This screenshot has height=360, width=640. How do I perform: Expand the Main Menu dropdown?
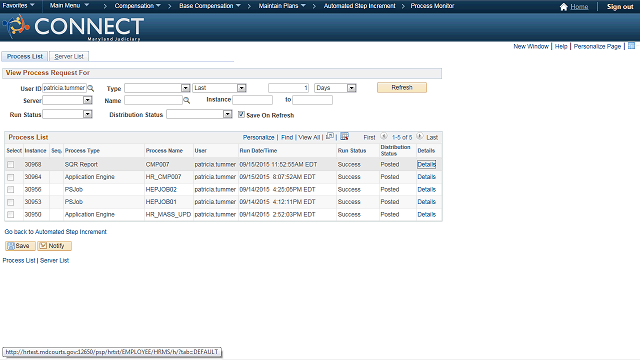pos(69,6)
